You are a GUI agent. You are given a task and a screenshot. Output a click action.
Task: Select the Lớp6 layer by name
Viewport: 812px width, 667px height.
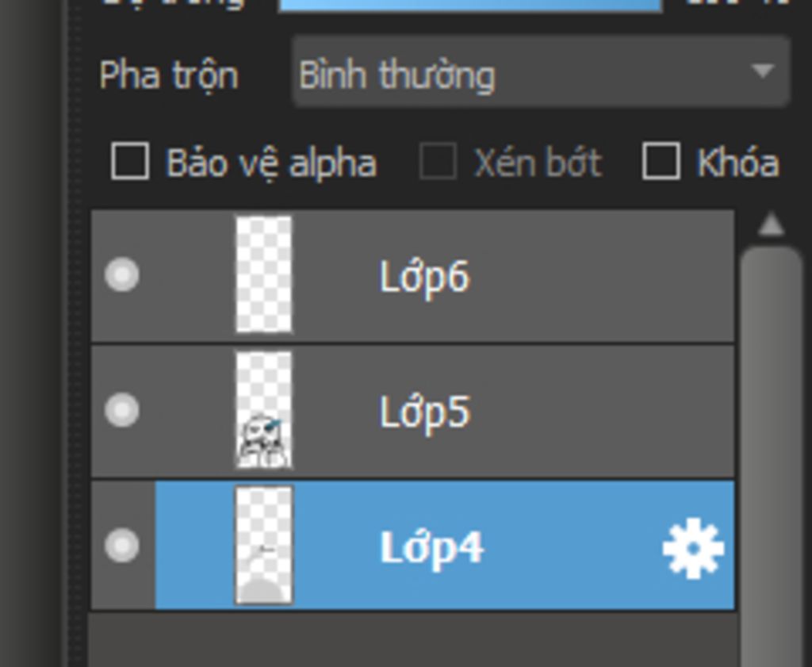click(424, 277)
